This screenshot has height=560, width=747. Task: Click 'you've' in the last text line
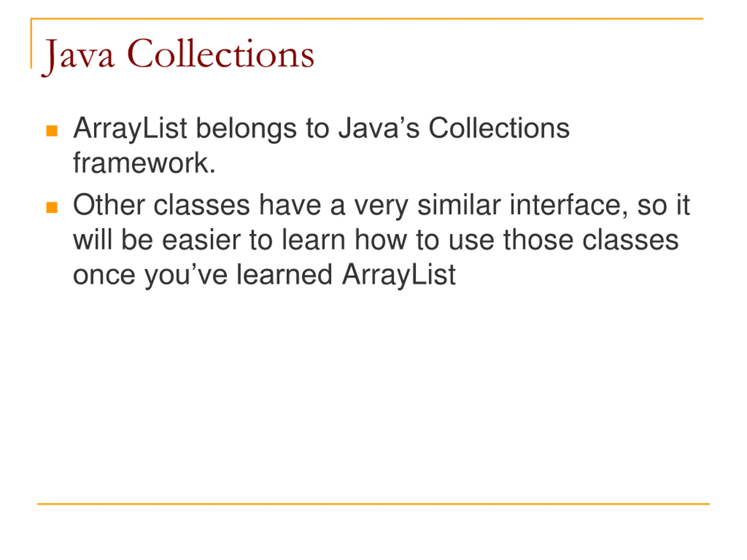186,276
